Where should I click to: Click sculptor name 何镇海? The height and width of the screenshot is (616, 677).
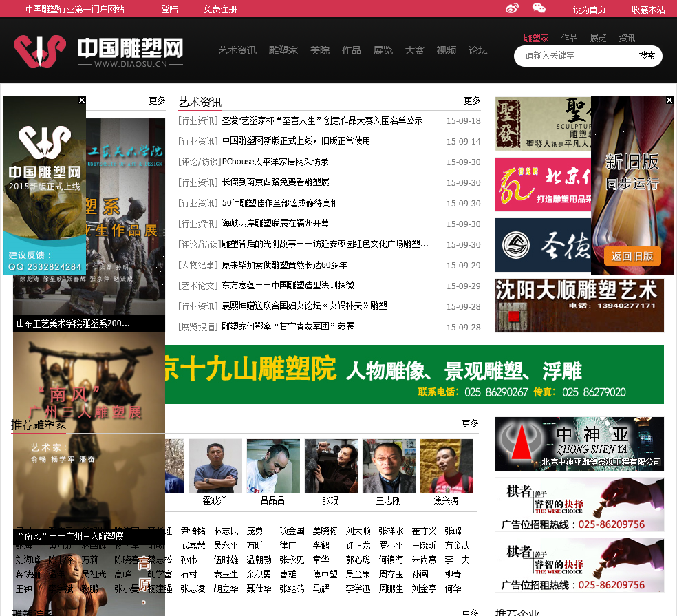coord(391,560)
